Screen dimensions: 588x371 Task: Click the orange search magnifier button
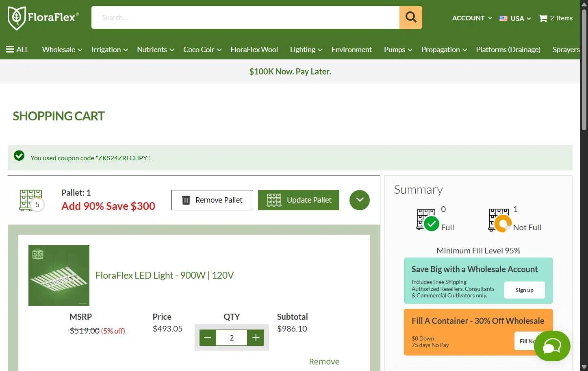pyautogui.click(x=411, y=17)
